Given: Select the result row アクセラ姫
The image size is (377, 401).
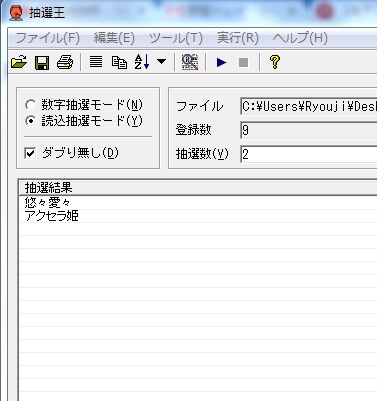Looking at the screenshot, I should 198,216.
